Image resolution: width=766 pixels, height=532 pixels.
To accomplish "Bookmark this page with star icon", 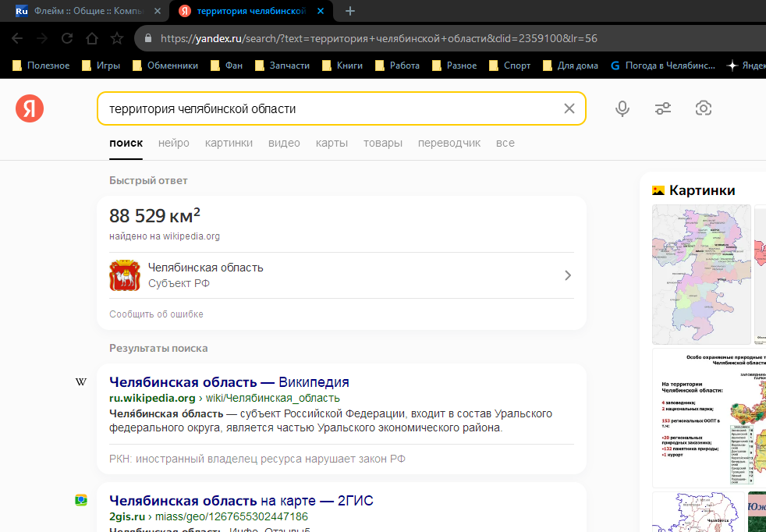I will (117, 38).
